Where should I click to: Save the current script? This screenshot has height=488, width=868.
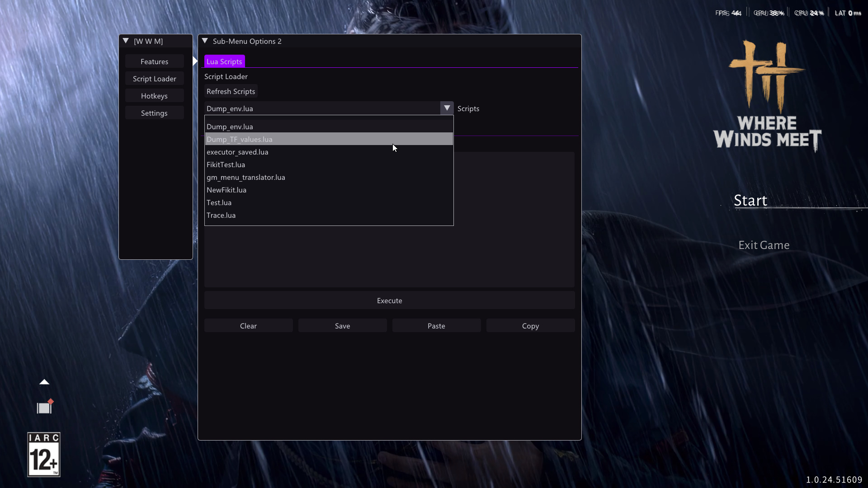tap(342, 326)
